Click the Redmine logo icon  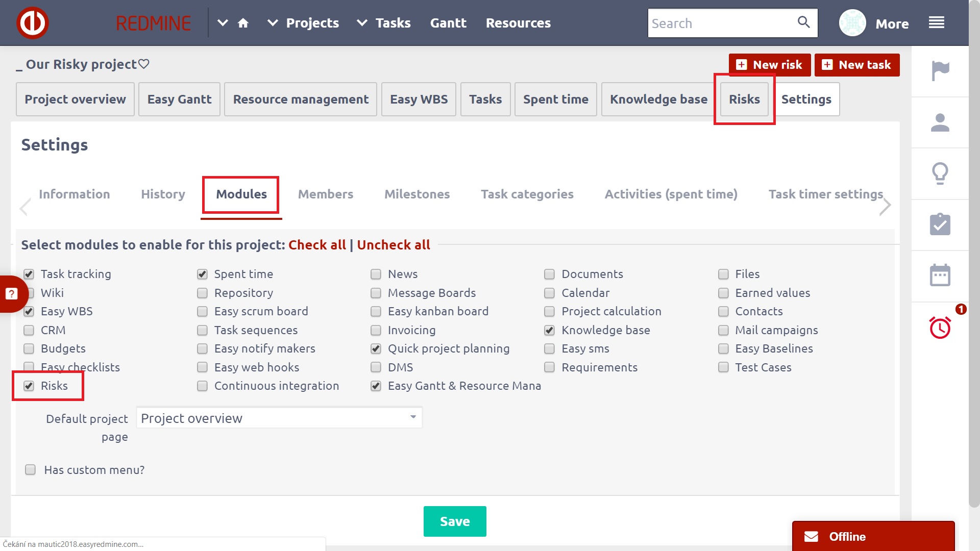[33, 23]
